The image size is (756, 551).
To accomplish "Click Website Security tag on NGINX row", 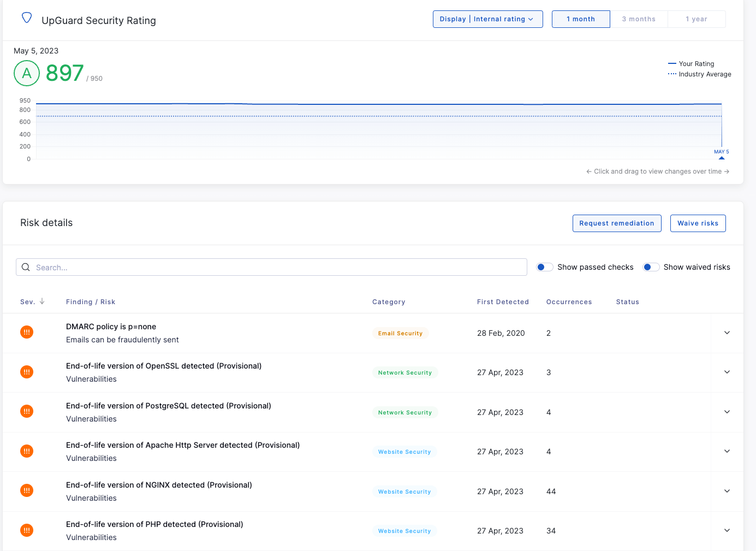I will pyautogui.click(x=404, y=491).
